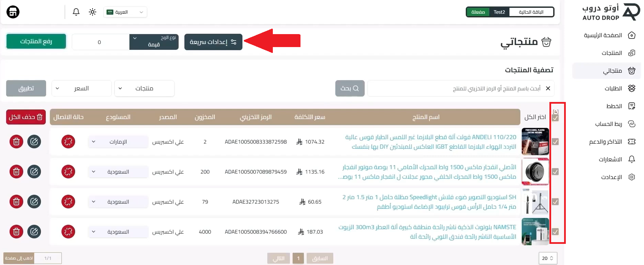This screenshot has width=644, height=265.
Task: Open the العربية language dropdown
Action: point(125,12)
